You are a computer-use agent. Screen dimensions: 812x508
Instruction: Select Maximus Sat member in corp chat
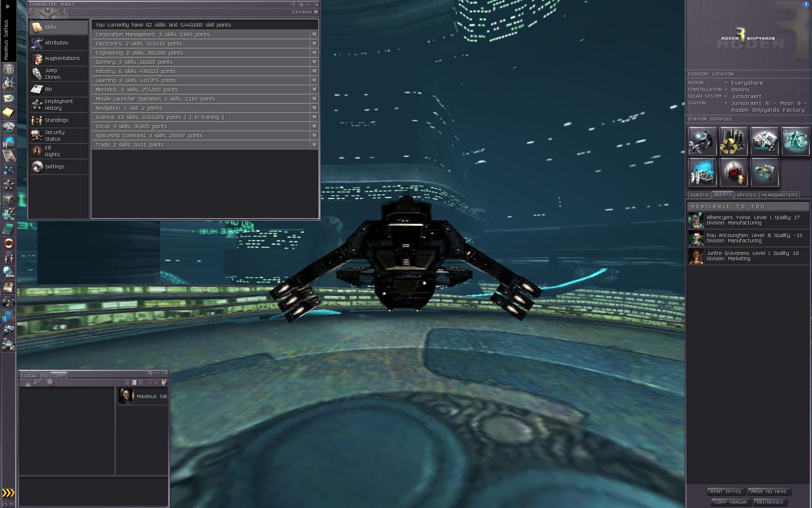(142, 396)
